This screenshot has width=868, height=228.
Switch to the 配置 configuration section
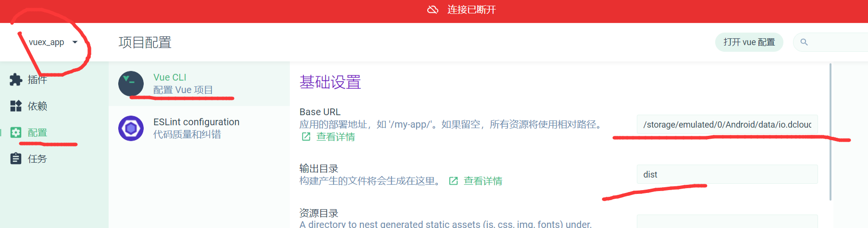coord(54,132)
